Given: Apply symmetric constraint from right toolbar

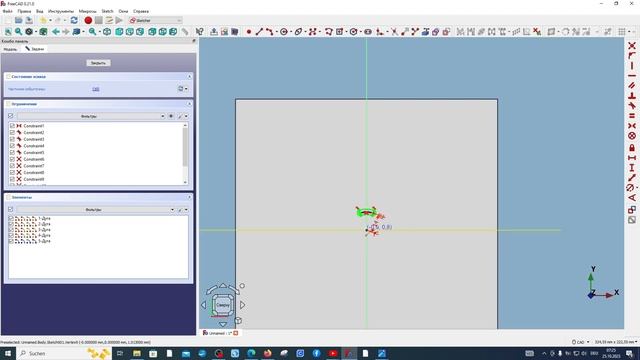Looking at the screenshot, I should 632,126.
